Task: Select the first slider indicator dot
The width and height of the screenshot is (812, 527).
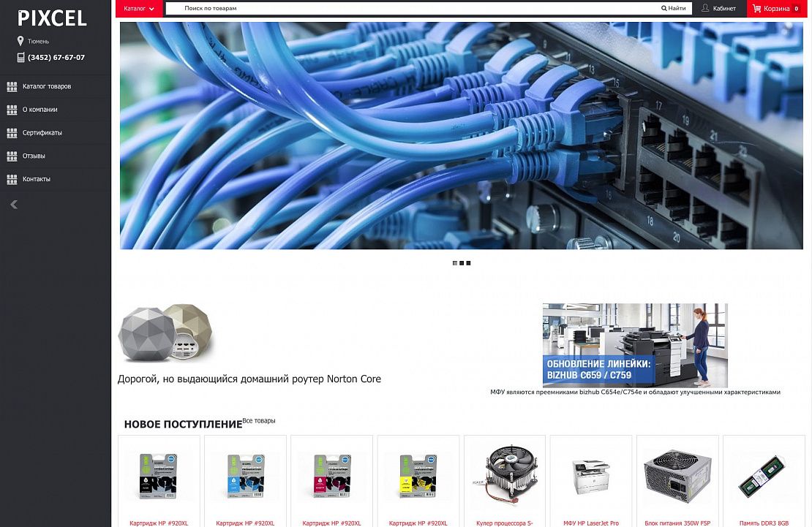Action: (455, 263)
